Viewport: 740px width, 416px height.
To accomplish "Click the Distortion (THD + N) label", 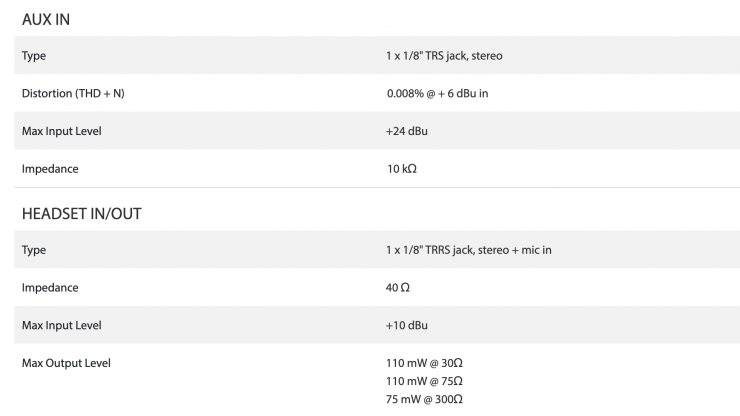I will pos(73,93).
